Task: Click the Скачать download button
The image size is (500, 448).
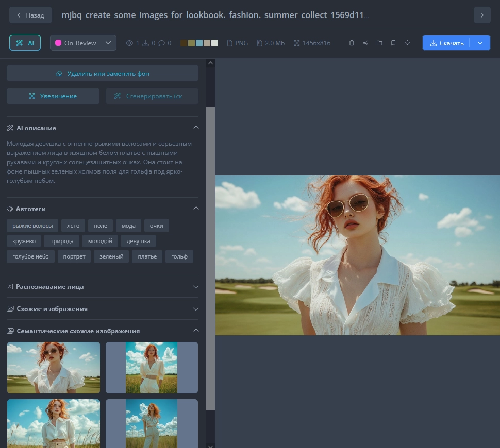Action: coord(446,43)
